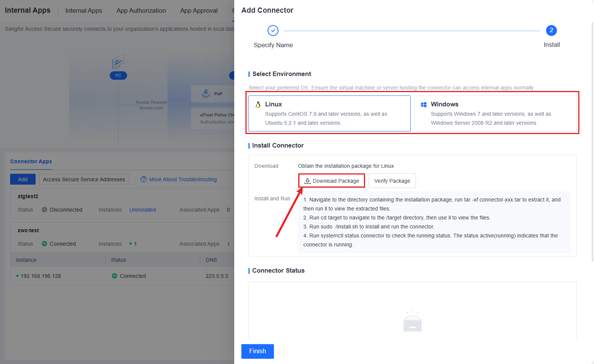
Task: Click the Add Connector panel scrollbar
Action: [592, 142]
